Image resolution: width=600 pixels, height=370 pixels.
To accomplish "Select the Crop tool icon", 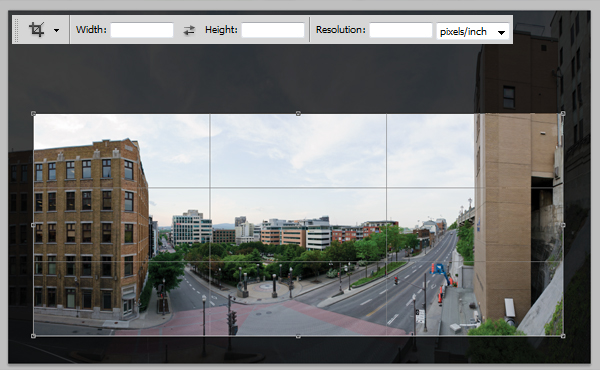I will [x=37, y=29].
